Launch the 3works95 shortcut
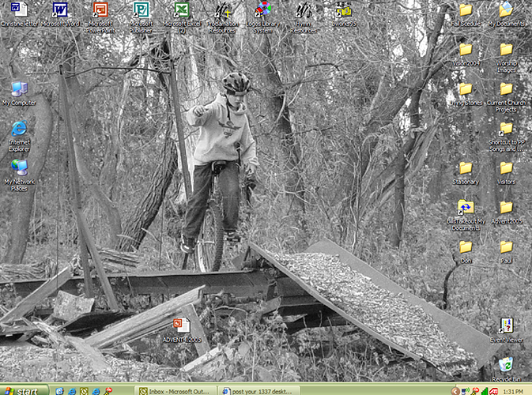 click(344, 14)
